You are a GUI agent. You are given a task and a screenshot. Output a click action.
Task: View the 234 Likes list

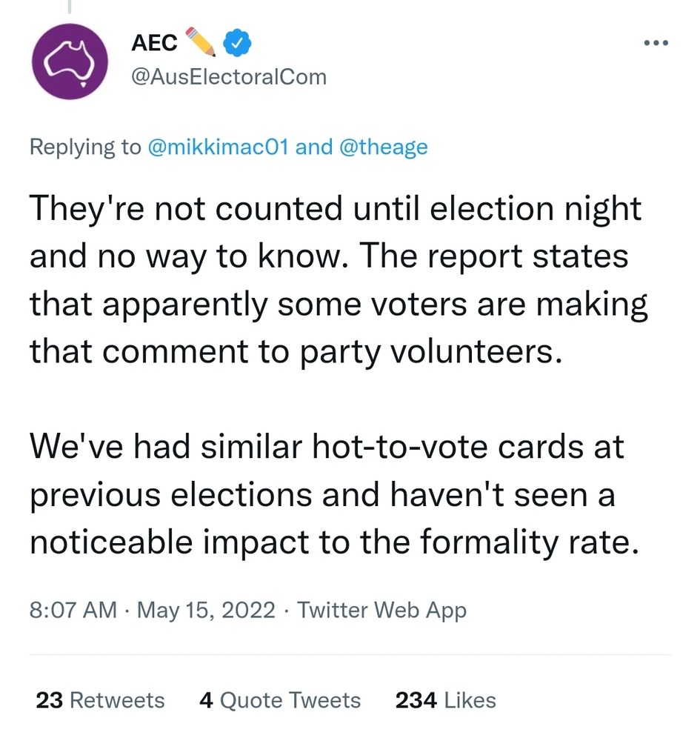[445, 700]
